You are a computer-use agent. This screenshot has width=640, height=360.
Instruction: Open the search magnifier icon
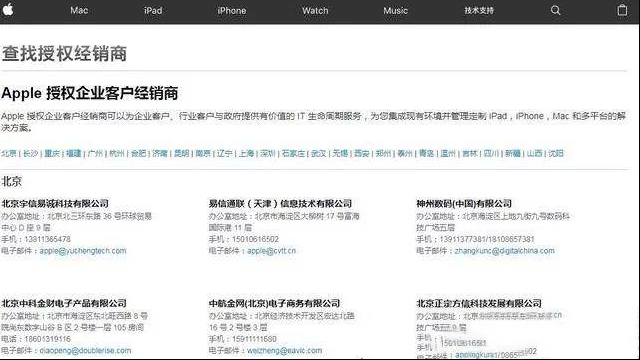click(556, 10)
